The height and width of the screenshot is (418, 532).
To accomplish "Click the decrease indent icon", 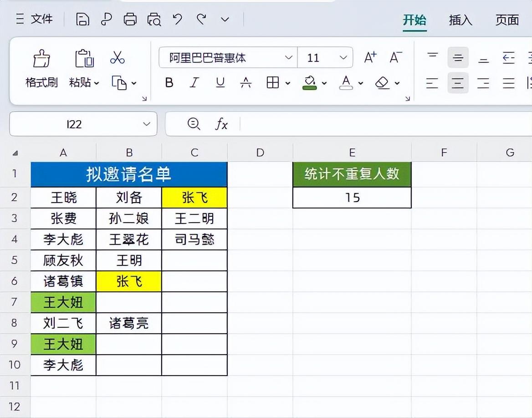I will (509, 58).
